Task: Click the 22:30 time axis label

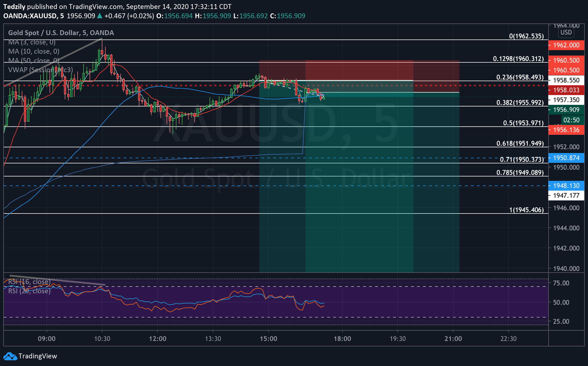Action: click(x=509, y=339)
